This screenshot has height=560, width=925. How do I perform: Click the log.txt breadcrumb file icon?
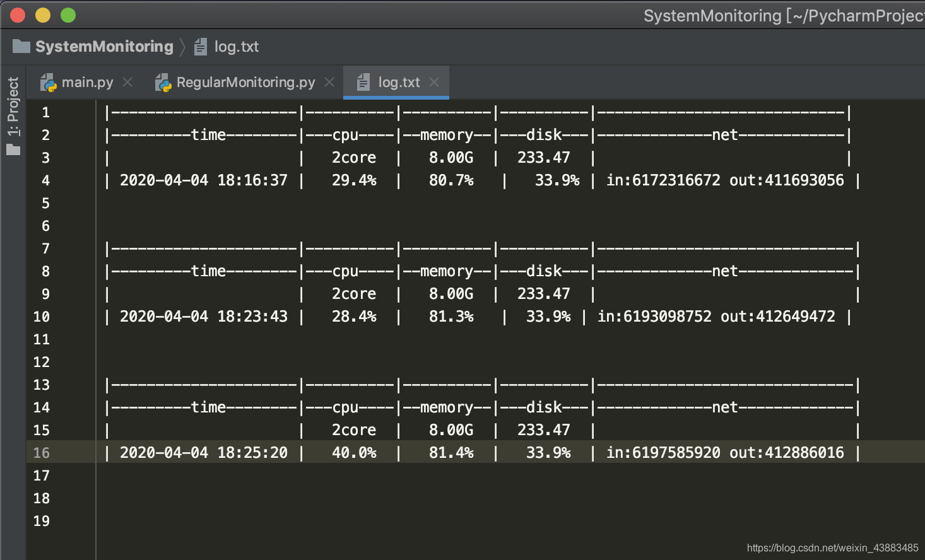click(x=201, y=47)
